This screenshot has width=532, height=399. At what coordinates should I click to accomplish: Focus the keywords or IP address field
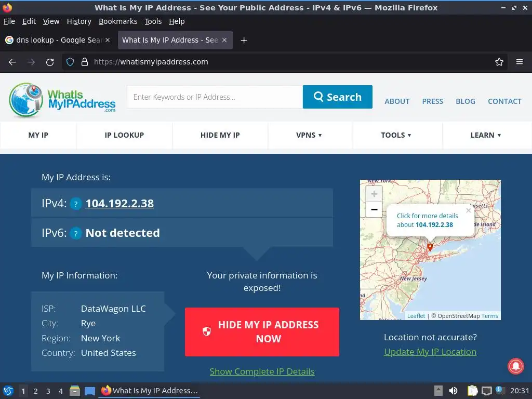(215, 97)
